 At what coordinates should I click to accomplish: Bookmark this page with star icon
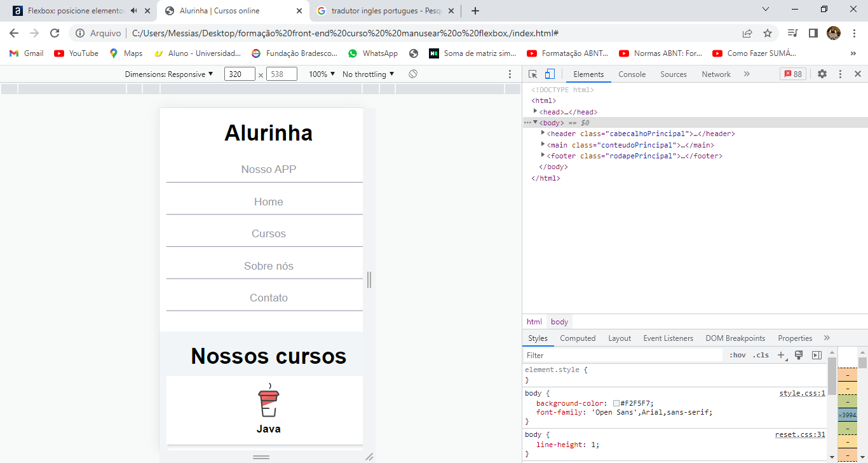[767, 33]
